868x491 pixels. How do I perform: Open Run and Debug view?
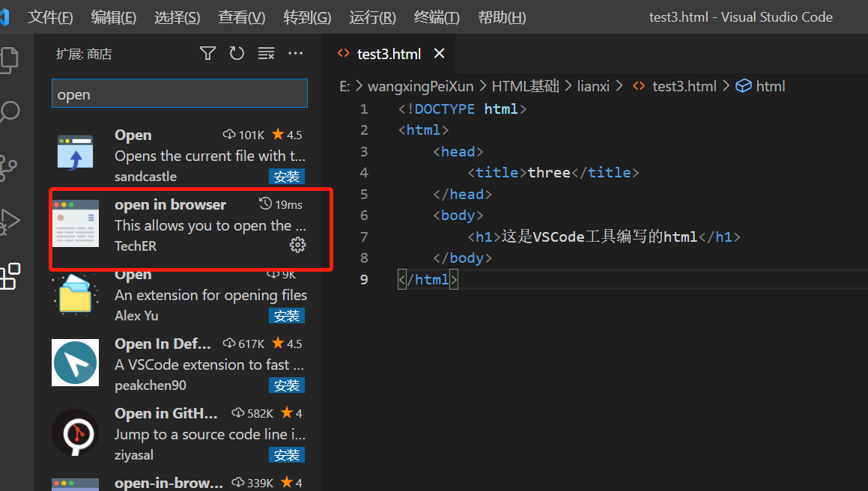(9, 222)
